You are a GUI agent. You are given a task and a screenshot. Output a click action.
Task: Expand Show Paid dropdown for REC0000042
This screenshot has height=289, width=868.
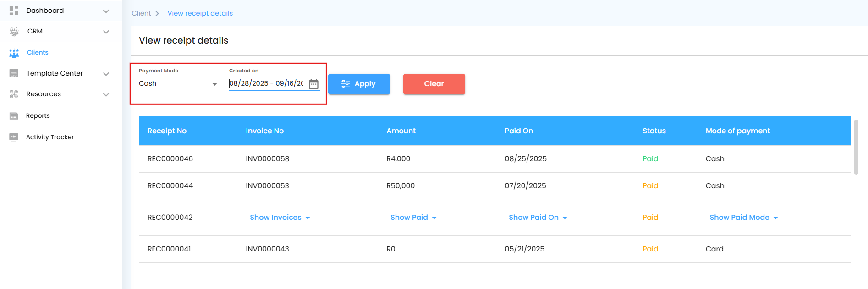413,218
